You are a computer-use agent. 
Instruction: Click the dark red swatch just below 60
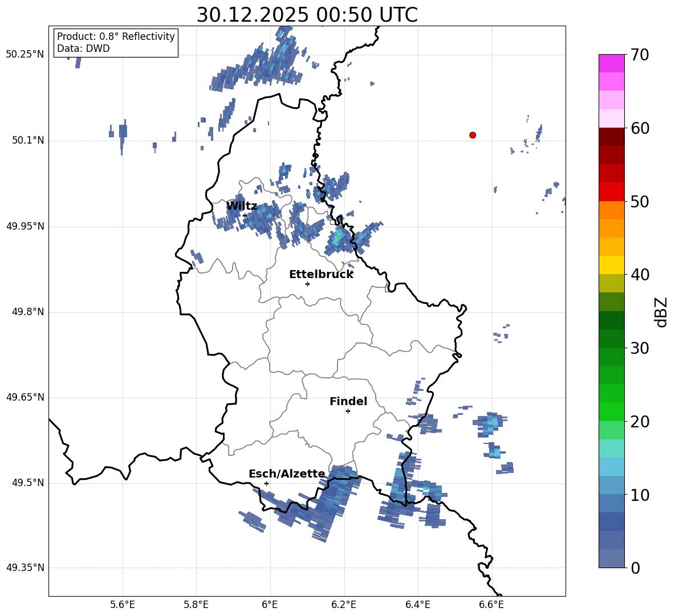click(612, 137)
